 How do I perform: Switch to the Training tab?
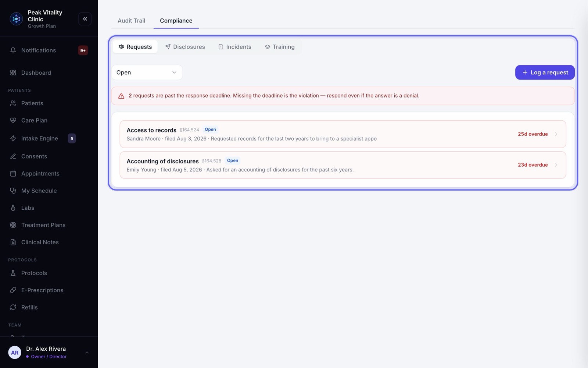tap(280, 47)
